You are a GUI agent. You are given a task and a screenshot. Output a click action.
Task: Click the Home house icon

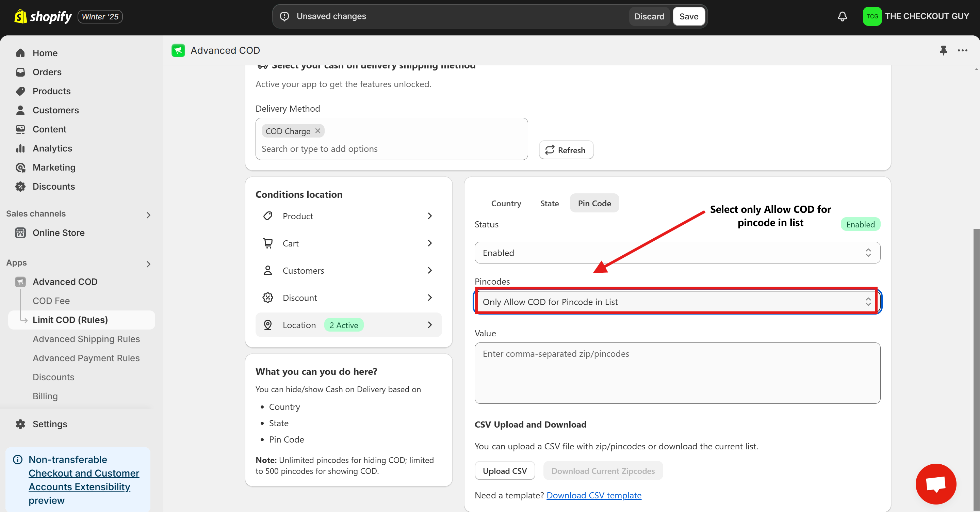[x=20, y=53]
